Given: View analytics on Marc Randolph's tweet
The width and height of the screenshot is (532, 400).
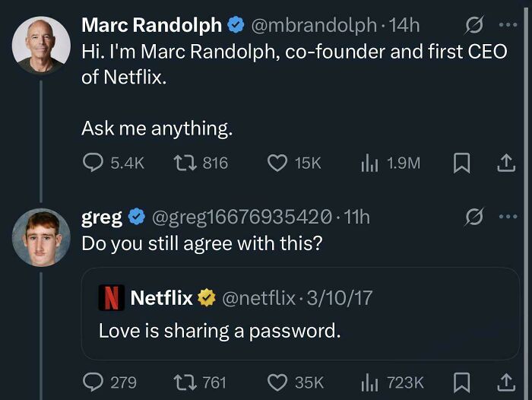Looking at the screenshot, I should tap(368, 163).
